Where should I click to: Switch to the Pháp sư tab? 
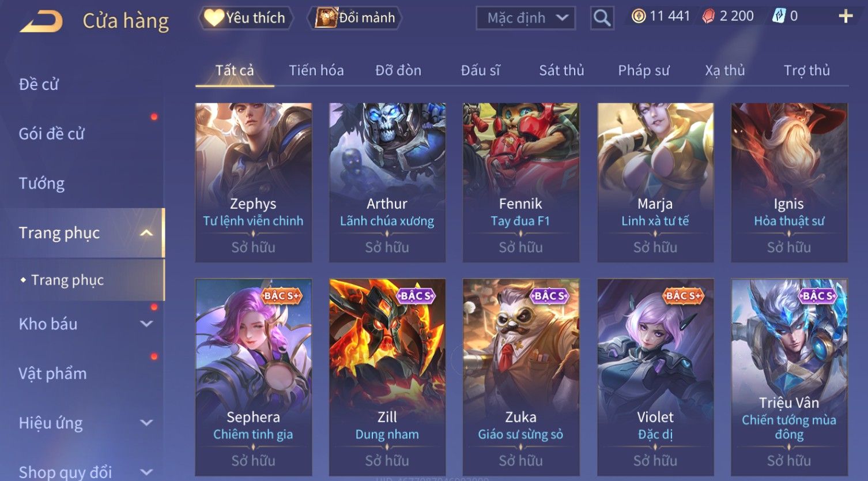644,70
